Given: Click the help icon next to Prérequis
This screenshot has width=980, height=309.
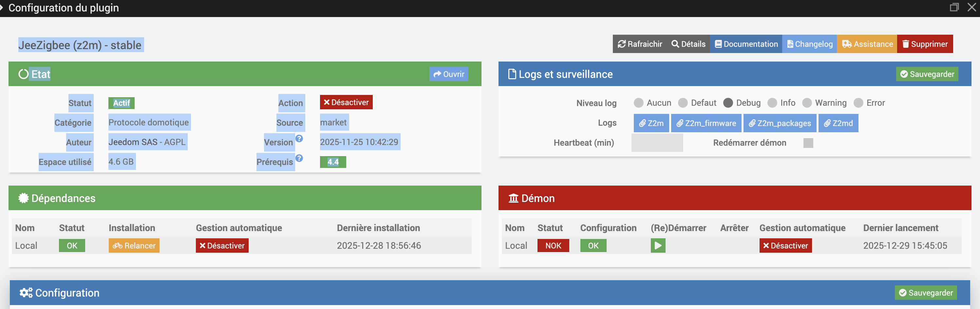Looking at the screenshot, I should (299, 158).
